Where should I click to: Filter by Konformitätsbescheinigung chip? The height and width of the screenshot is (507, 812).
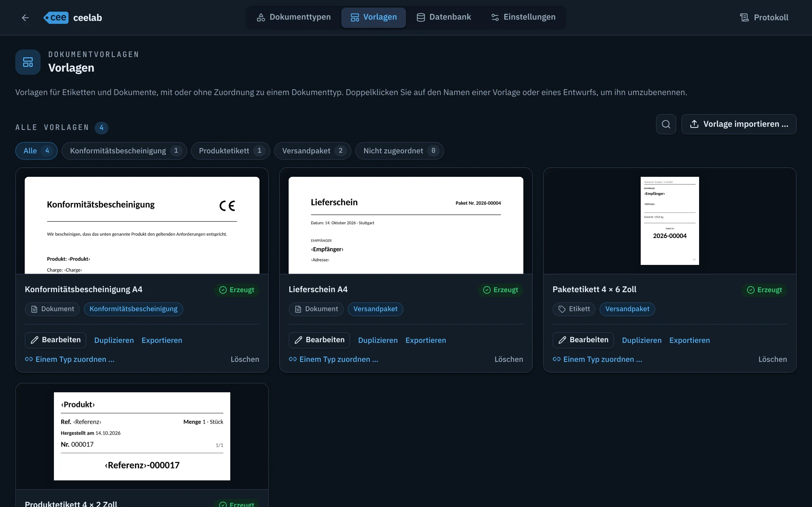tap(124, 151)
